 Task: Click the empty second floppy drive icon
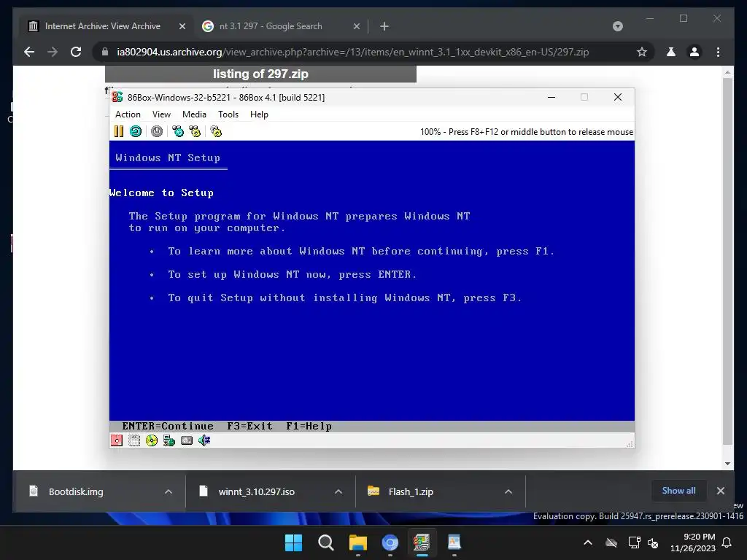134,440
